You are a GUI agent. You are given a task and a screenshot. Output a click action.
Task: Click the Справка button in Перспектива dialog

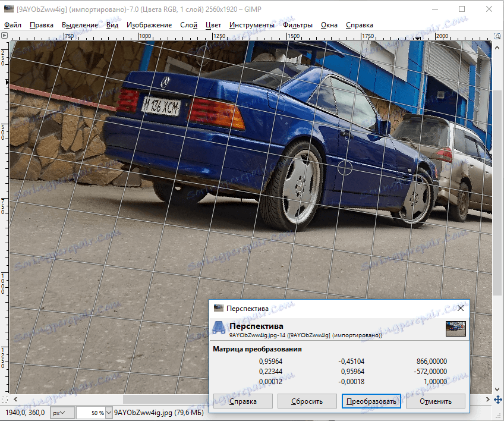pyautogui.click(x=243, y=401)
